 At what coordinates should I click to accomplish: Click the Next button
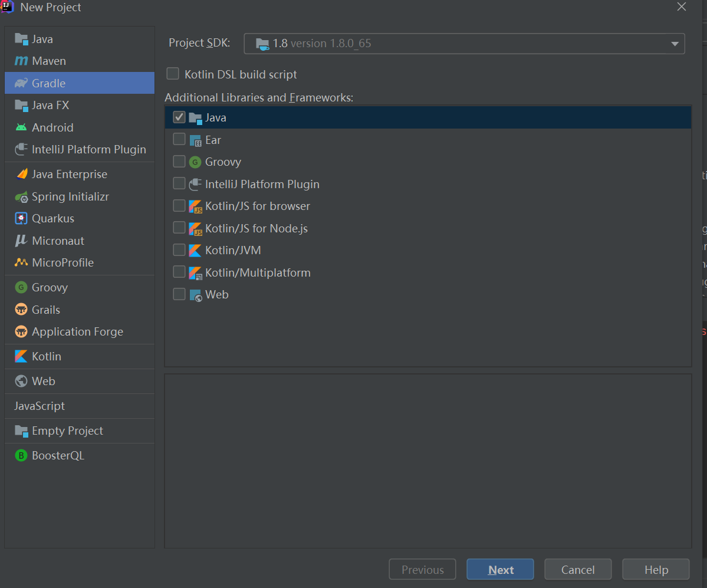tap(500, 570)
